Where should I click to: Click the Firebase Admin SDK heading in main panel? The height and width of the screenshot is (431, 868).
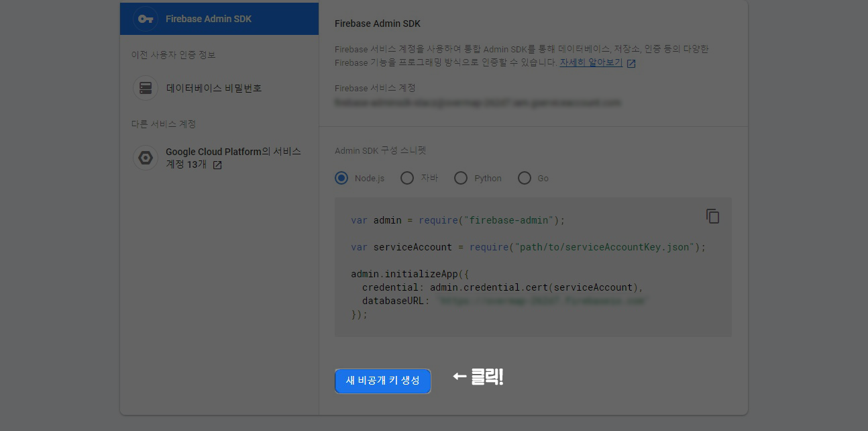(378, 23)
